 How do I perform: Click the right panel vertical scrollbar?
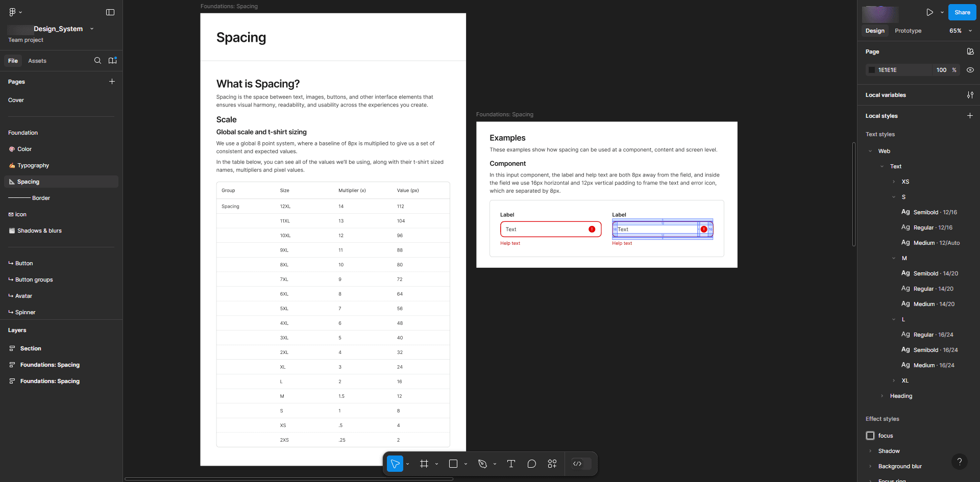853,194
